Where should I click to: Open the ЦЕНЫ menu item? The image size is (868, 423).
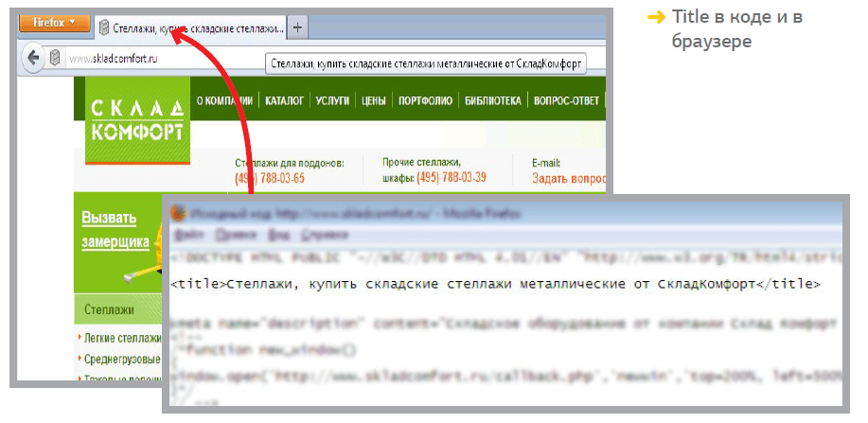pyautogui.click(x=374, y=100)
